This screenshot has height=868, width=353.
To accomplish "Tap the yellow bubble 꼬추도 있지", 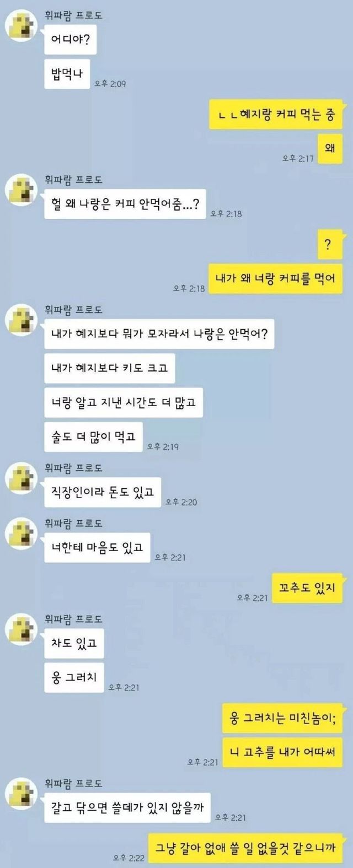I will [x=308, y=588].
